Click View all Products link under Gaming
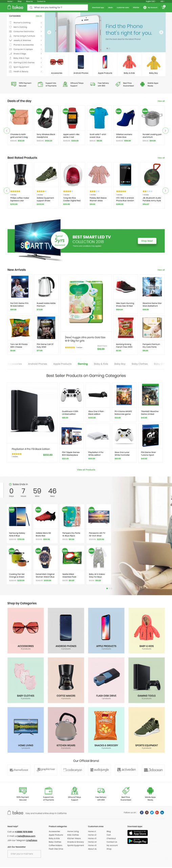Image resolution: width=172 pixels, height=868 pixels. [x=86, y=470]
